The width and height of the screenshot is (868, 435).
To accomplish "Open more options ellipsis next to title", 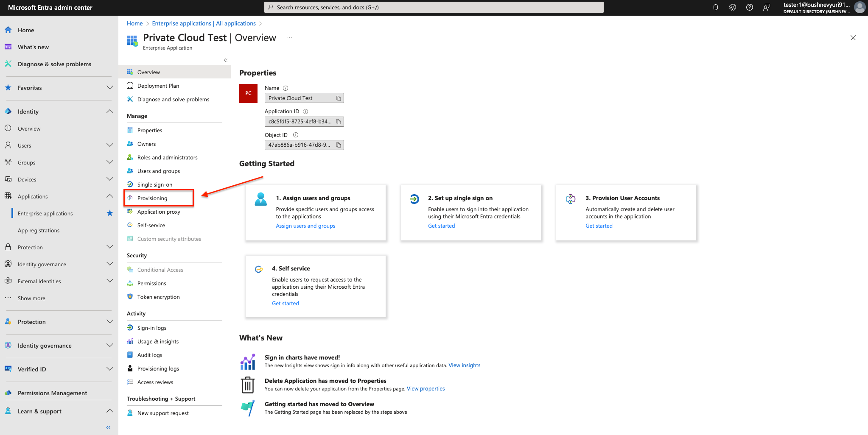I will [x=290, y=38].
